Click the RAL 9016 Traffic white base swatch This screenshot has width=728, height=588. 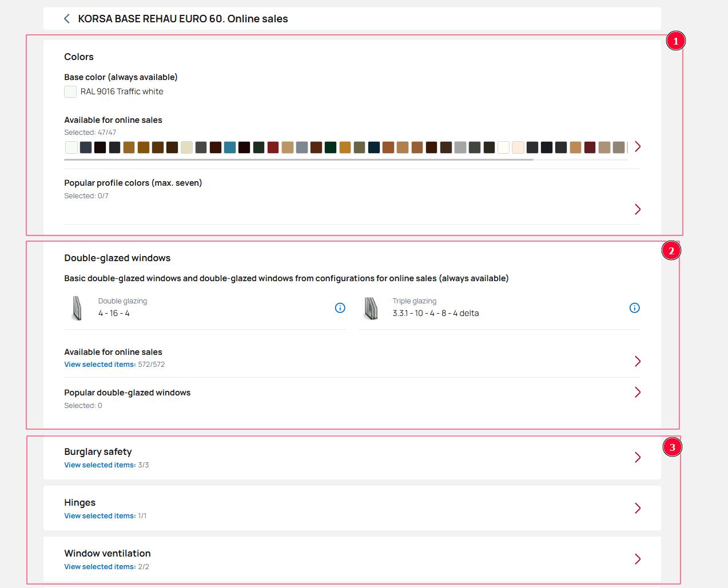[70, 92]
